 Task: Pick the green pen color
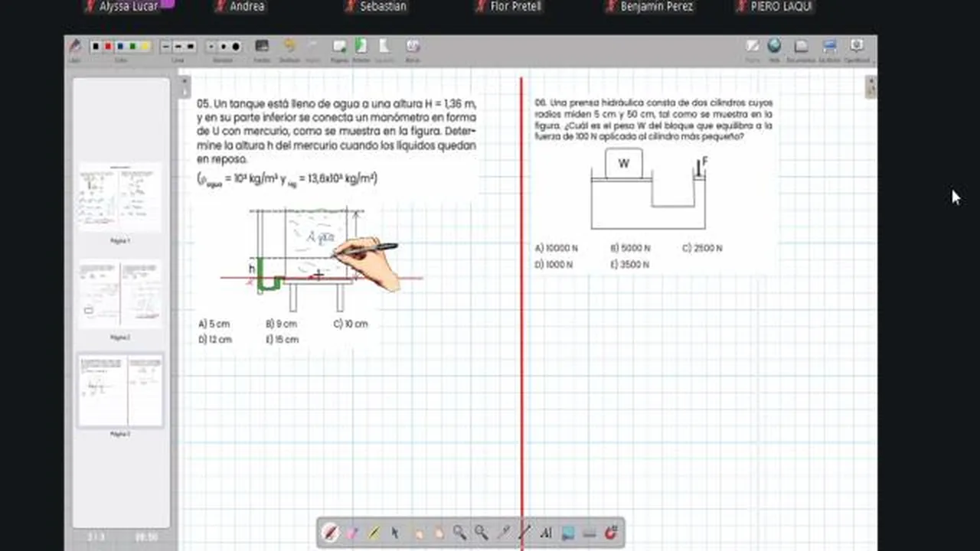pos(132,47)
